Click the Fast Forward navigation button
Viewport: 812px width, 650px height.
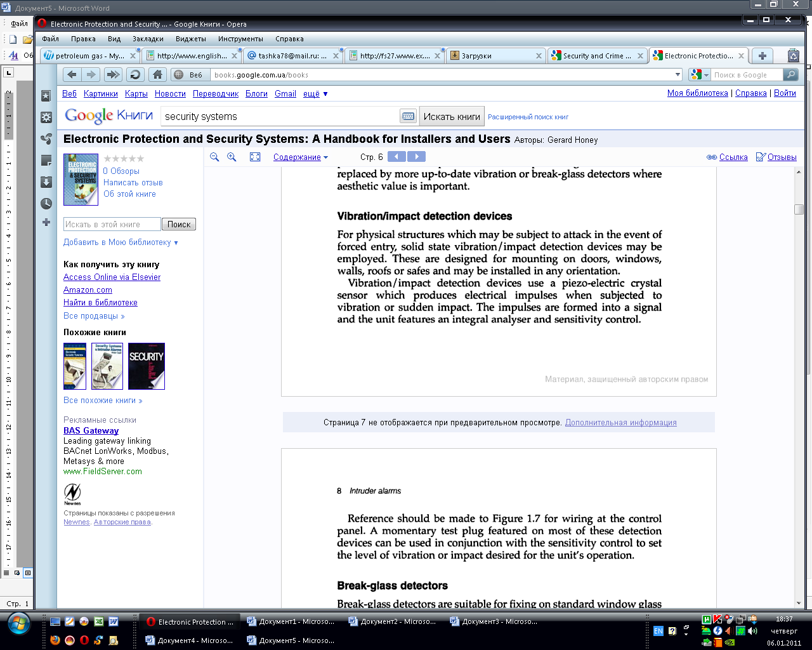[113, 75]
